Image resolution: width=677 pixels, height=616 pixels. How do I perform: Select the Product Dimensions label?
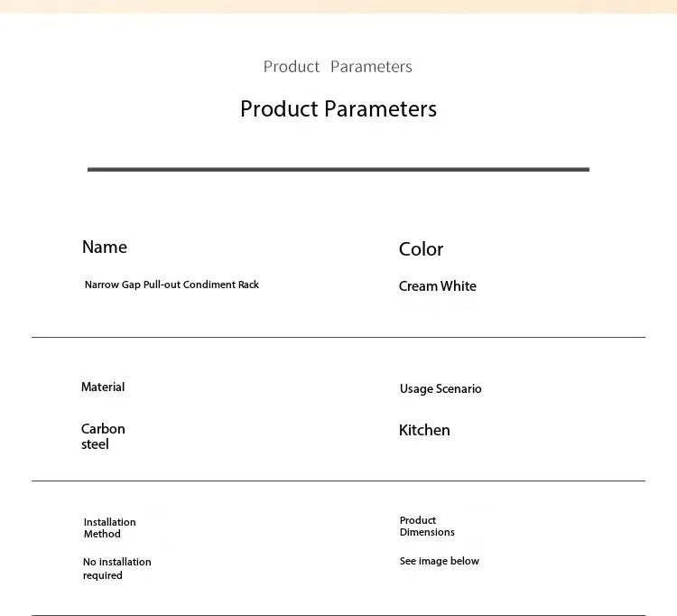click(427, 527)
